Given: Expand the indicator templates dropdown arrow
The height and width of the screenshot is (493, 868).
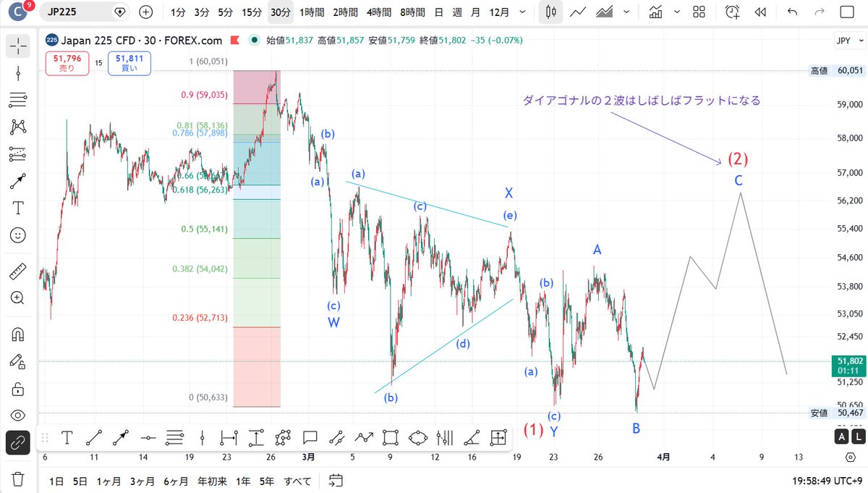Looking at the screenshot, I should tap(676, 12).
